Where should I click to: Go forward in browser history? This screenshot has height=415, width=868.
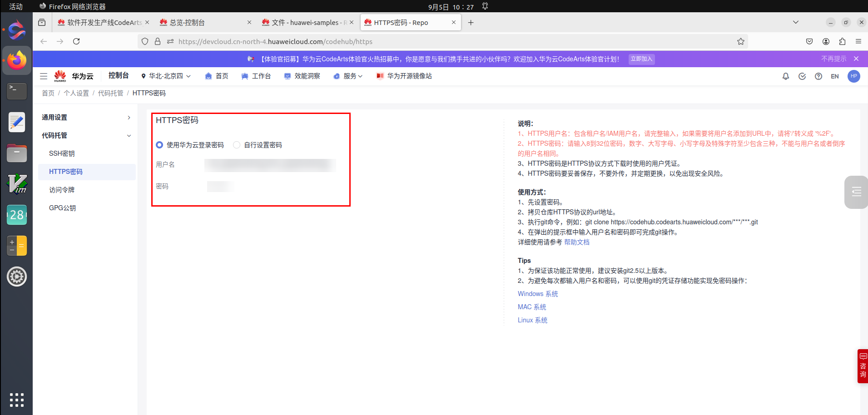click(x=60, y=41)
